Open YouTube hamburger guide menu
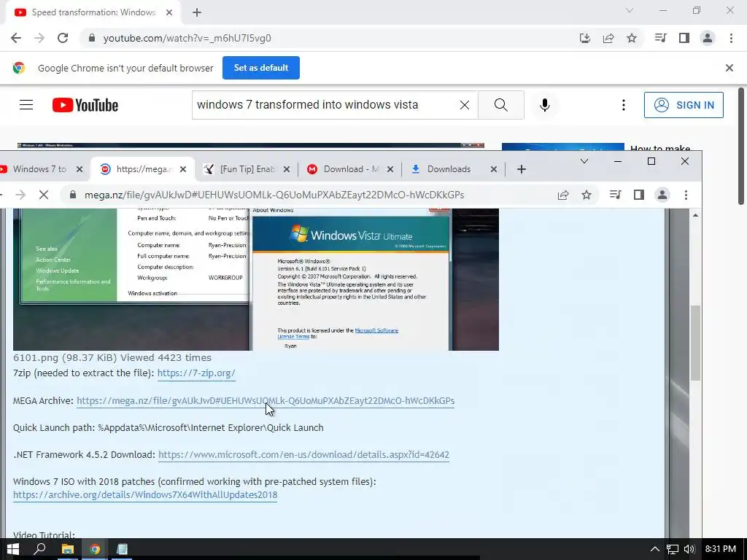The image size is (747, 560). click(26, 105)
